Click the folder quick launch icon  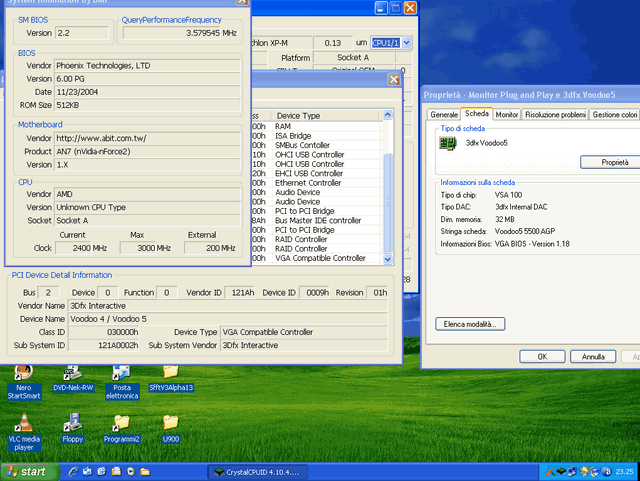145,472
